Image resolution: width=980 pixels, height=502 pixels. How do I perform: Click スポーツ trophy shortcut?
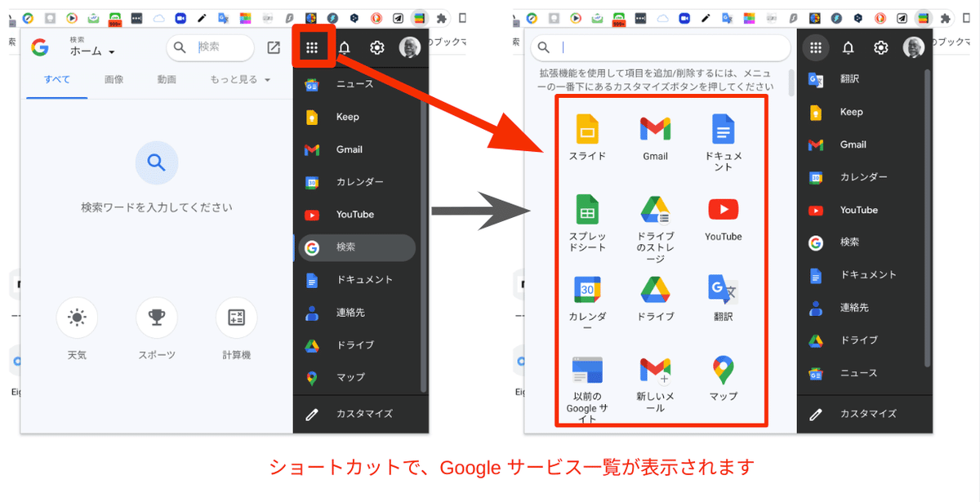(157, 329)
